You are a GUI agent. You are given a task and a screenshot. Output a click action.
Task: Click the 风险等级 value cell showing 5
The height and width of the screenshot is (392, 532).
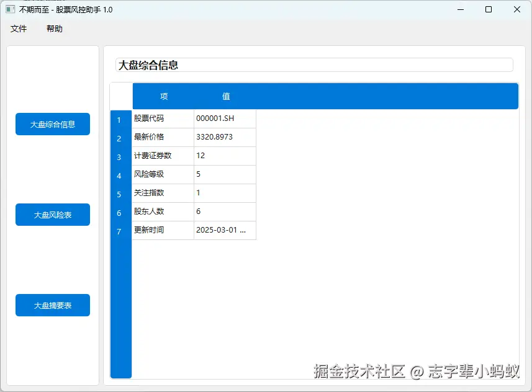point(225,175)
